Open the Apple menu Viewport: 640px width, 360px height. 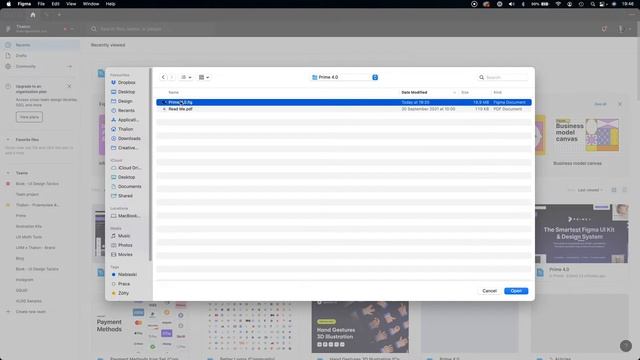(9, 4)
